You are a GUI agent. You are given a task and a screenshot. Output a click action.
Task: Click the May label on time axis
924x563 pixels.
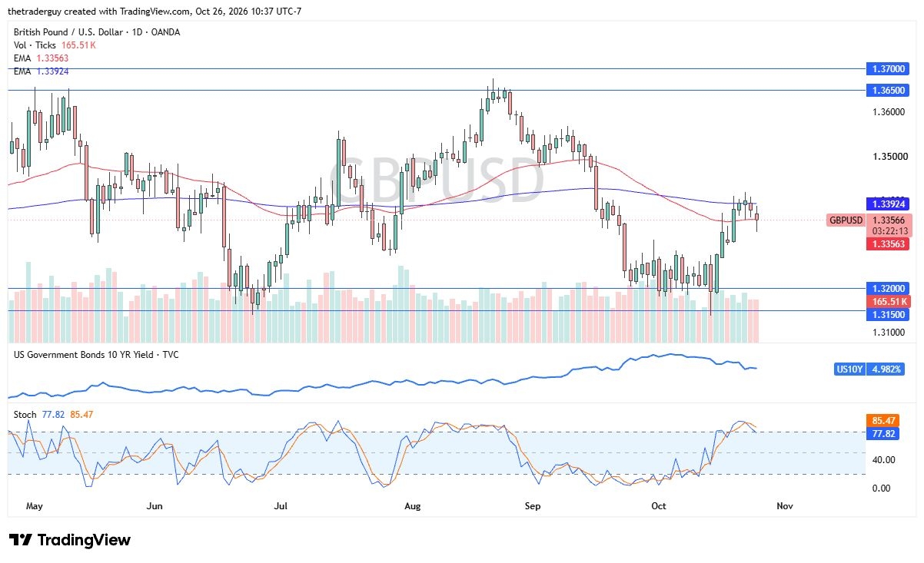pyautogui.click(x=35, y=506)
